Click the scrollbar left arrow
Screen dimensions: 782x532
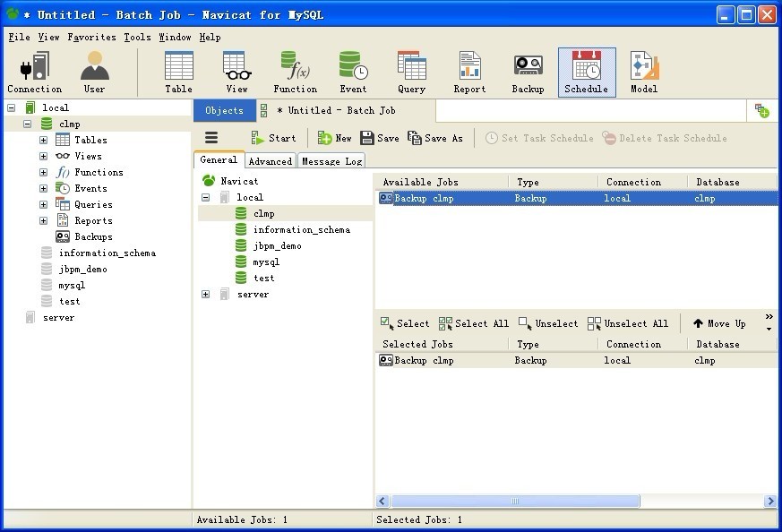click(x=382, y=501)
